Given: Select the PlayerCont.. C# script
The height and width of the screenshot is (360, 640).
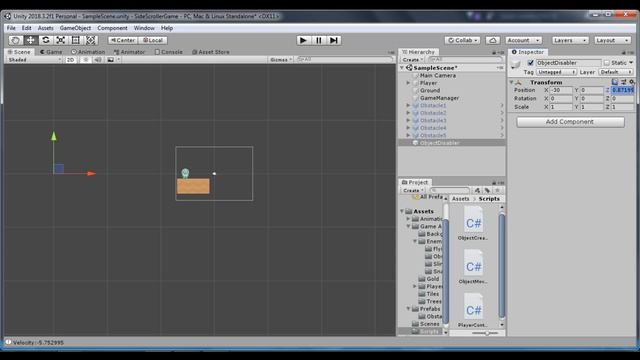Looking at the screenshot, I should pyautogui.click(x=473, y=310).
